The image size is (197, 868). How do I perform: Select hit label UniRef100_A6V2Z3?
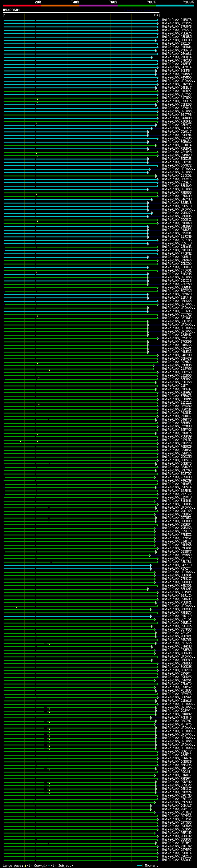177,30
